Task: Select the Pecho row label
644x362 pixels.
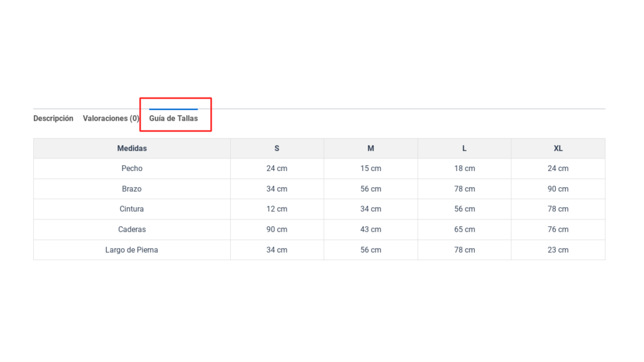Action: click(x=132, y=168)
